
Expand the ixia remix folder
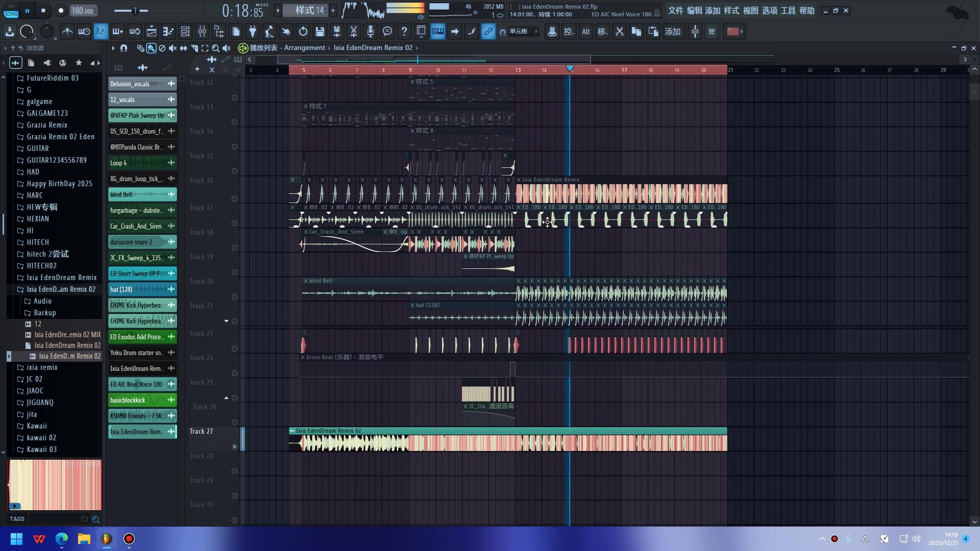(x=42, y=367)
